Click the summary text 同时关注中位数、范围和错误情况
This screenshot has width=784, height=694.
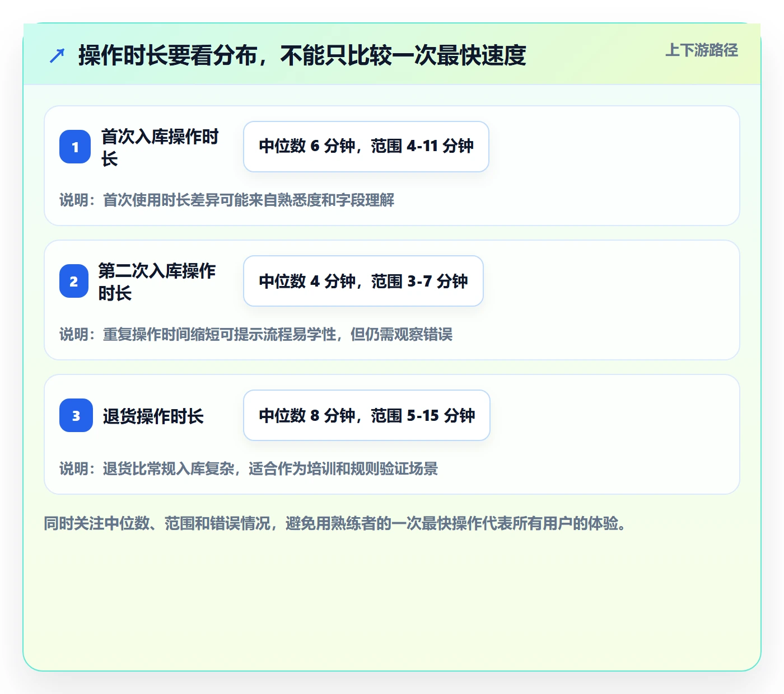[335, 523]
